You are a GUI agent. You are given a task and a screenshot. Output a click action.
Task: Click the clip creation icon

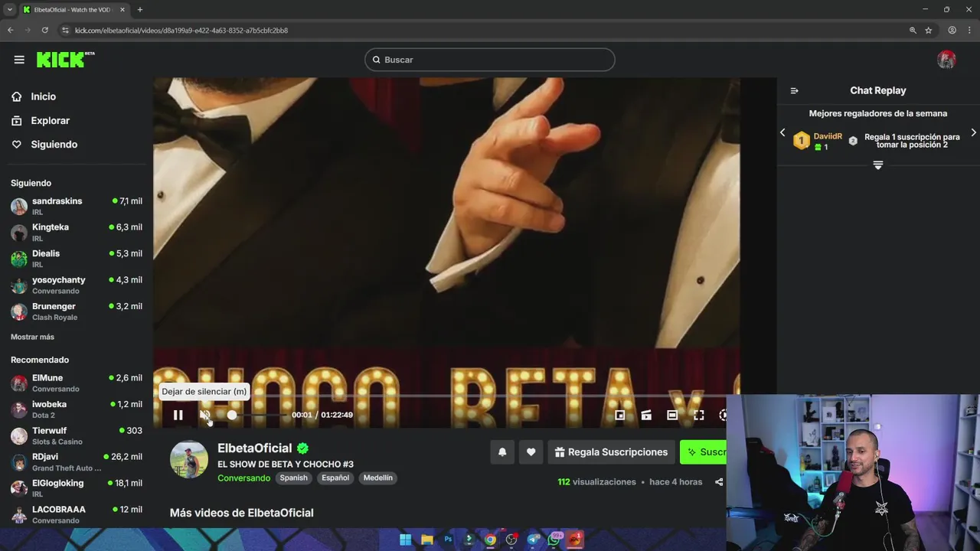coord(646,415)
